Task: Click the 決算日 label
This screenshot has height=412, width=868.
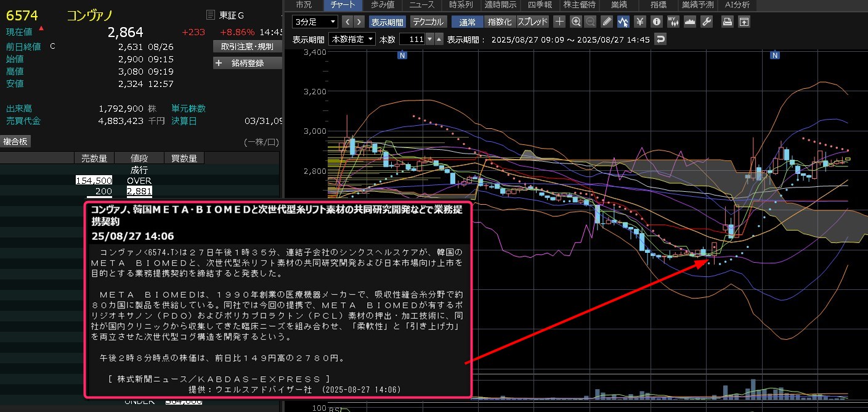Action: [184, 121]
